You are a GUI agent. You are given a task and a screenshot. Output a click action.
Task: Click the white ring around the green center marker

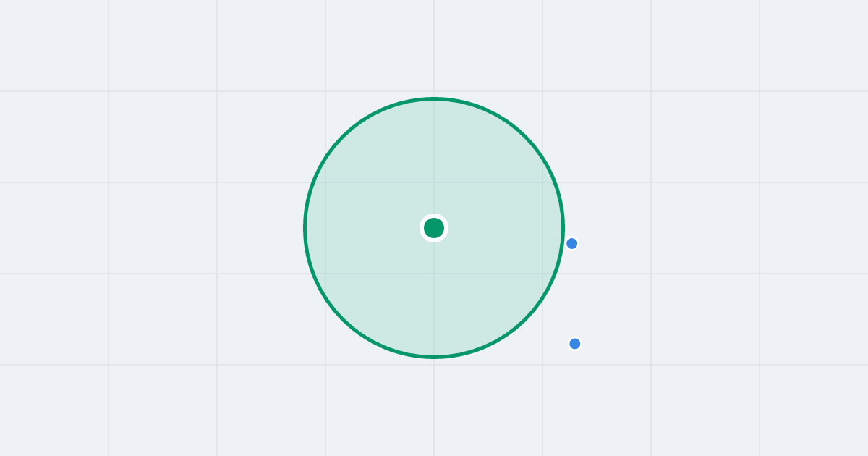(434, 215)
